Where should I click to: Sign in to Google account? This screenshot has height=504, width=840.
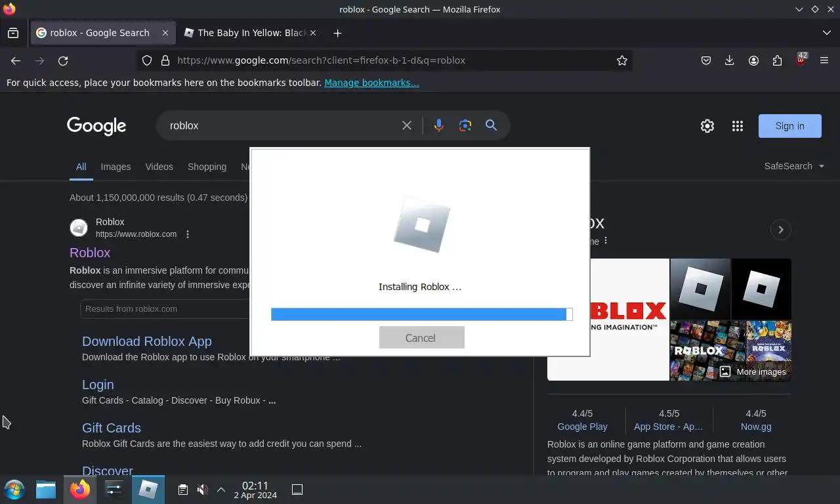(x=789, y=126)
